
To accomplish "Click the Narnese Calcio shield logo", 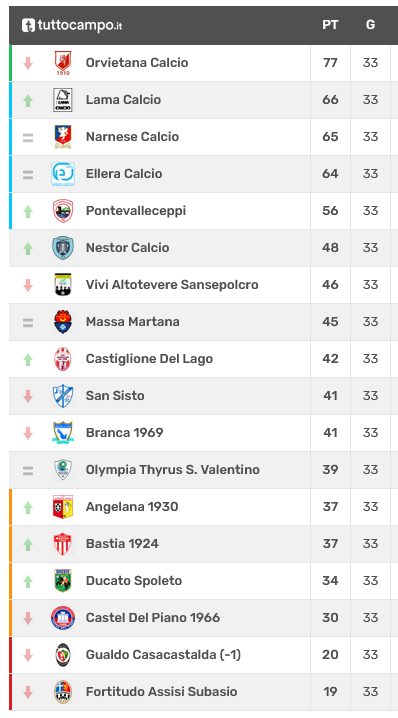I will [x=63, y=137].
